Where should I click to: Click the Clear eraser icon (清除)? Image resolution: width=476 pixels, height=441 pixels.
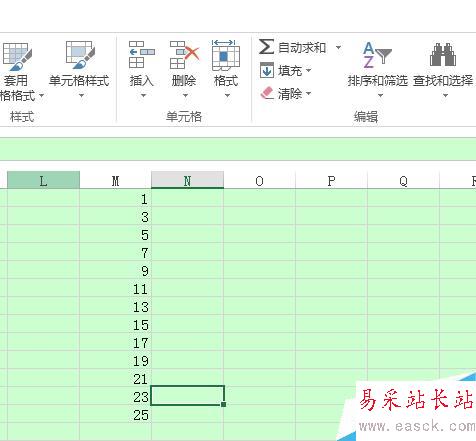click(x=267, y=93)
